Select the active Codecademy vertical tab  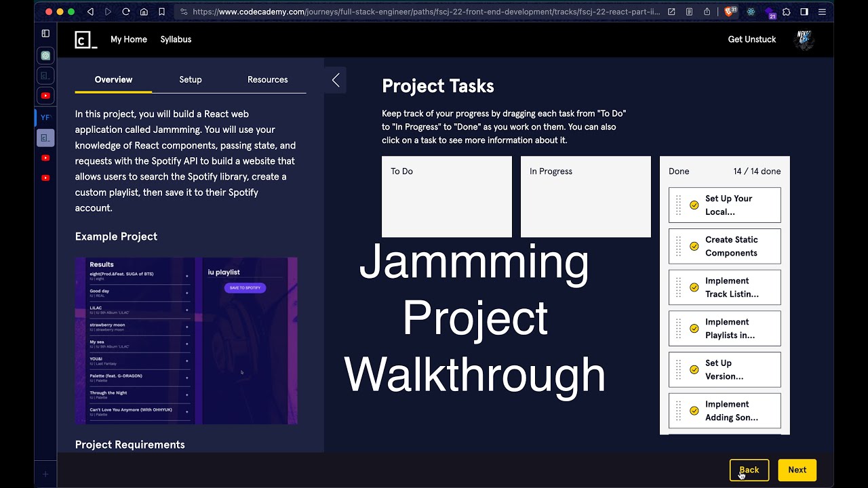[45, 138]
